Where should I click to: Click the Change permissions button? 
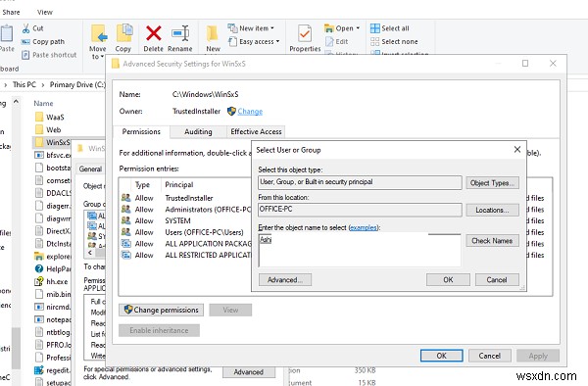pyautogui.click(x=162, y=310)
